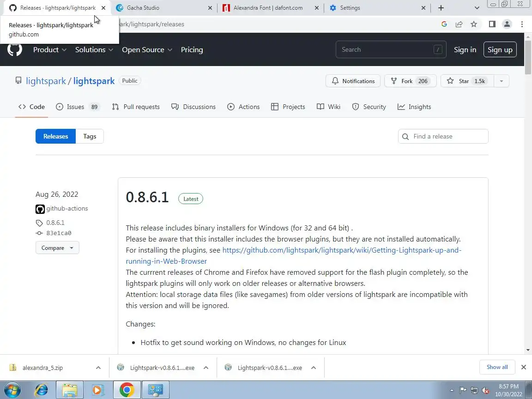Expand the Solutions menu
The image size is (532, 399).
94,49
